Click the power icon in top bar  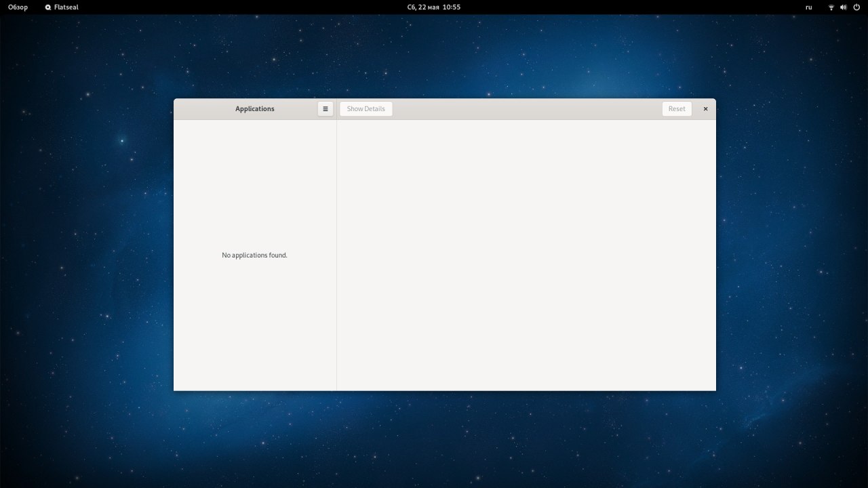(x=856, y=7)
